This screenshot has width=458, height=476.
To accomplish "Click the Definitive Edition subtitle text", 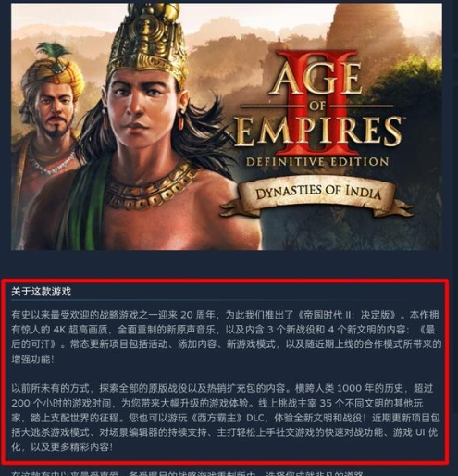I will point(317,162).
